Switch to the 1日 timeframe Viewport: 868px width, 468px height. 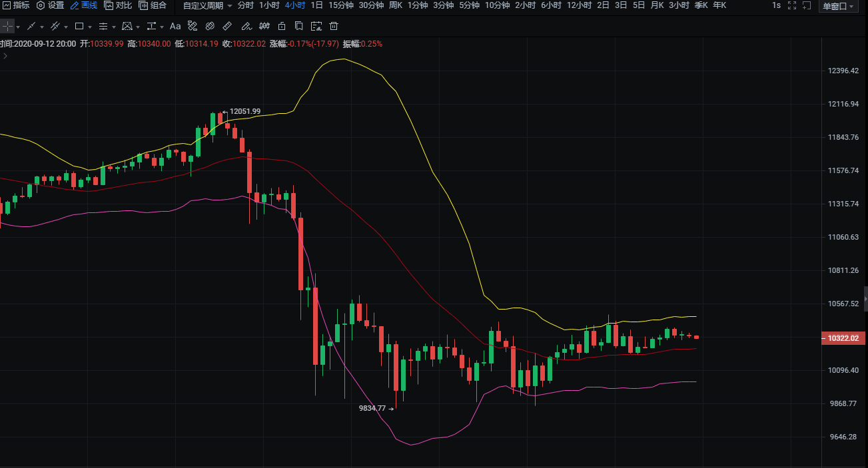point(317,5)
